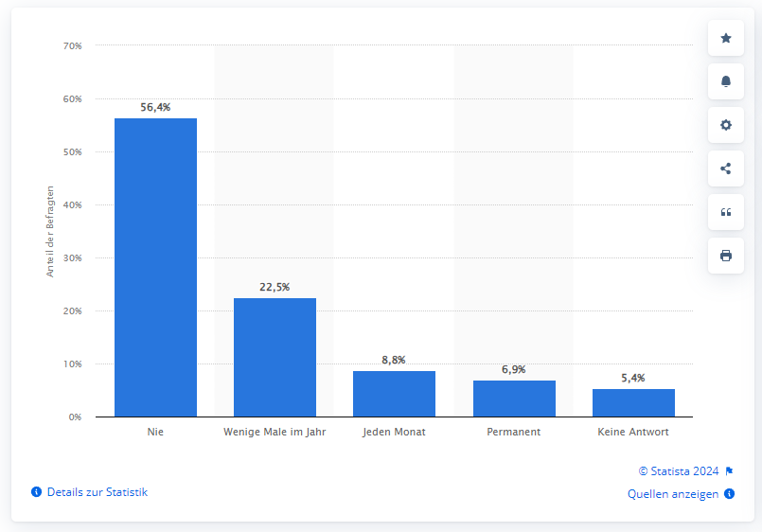Image resolution: width=762 pixels, height=532 pixels.
Task: Click the Jeden Monat axis label
Action: click(394, 432)
